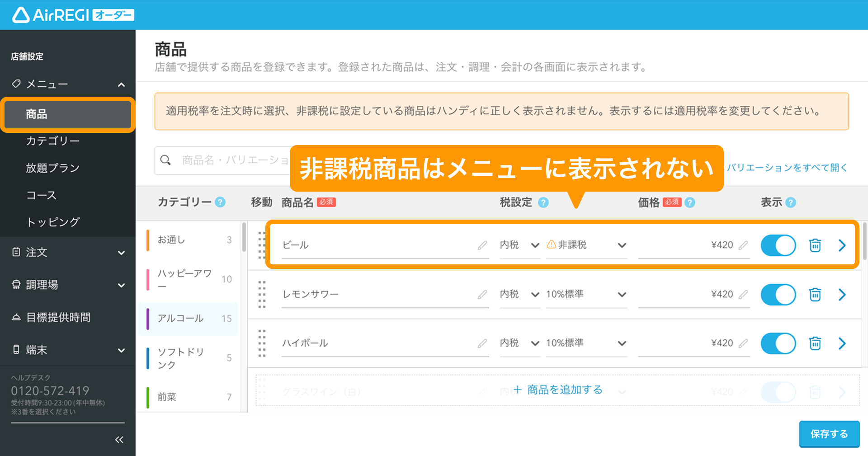Click 商品を追加する link

pyautogui.click(x=558, y=390)
